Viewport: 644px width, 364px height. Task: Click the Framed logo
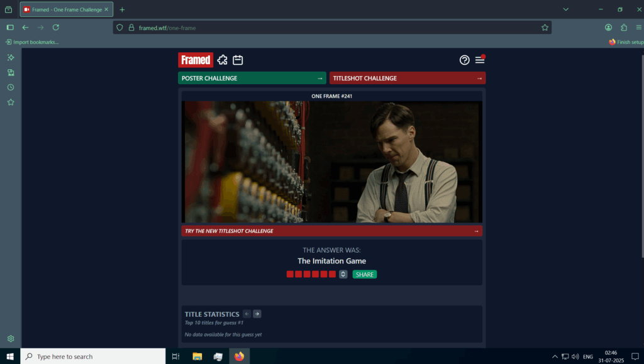[196, 60]
